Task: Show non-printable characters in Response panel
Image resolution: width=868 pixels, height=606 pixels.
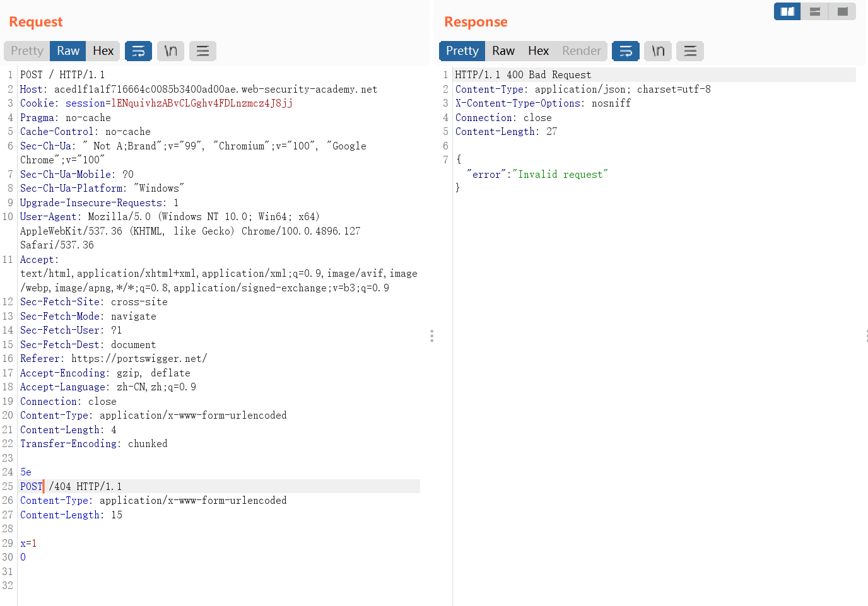Action: [x=658, y=51]
